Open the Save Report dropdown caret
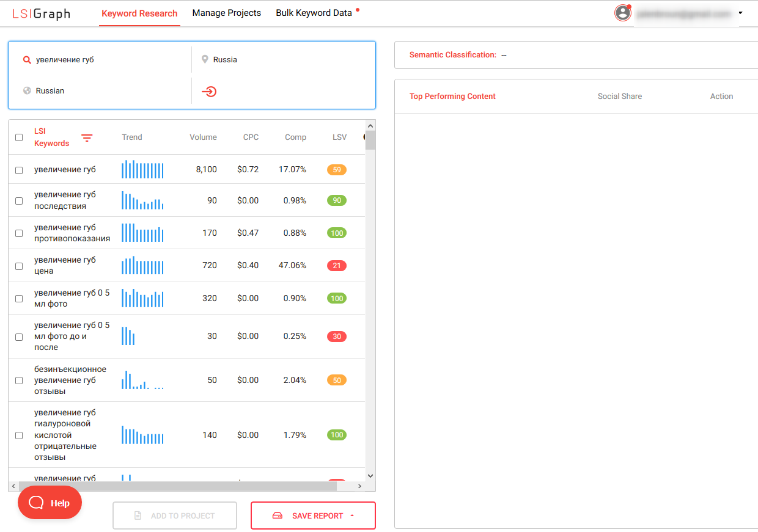The image size is (758, 532). pos(352,516)
